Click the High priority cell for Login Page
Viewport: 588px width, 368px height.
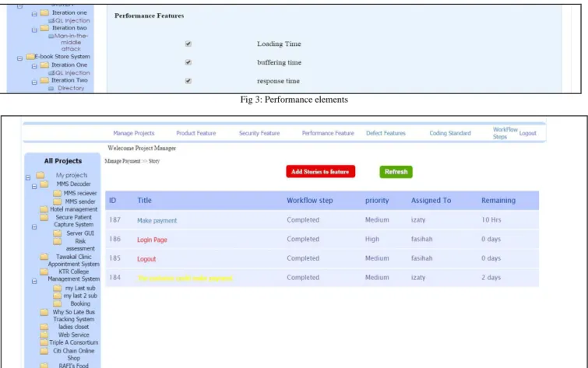click(x=372, y=239)
